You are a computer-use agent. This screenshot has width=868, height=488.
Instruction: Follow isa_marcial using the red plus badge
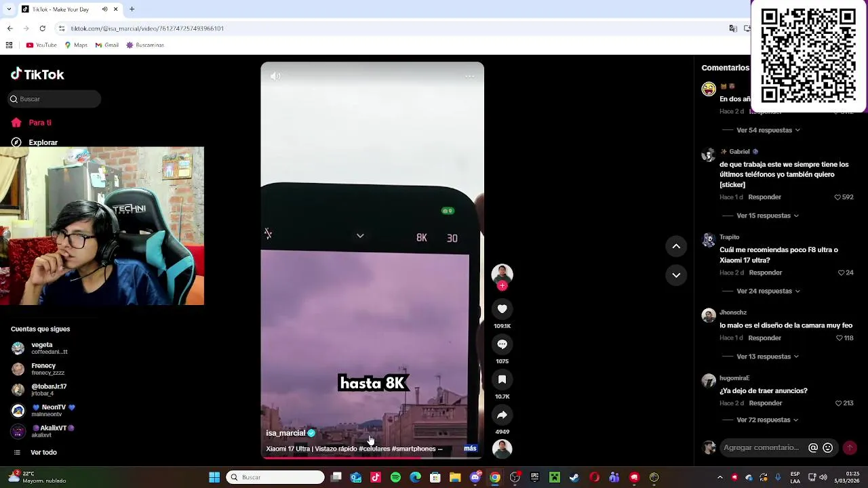point(502,286)
